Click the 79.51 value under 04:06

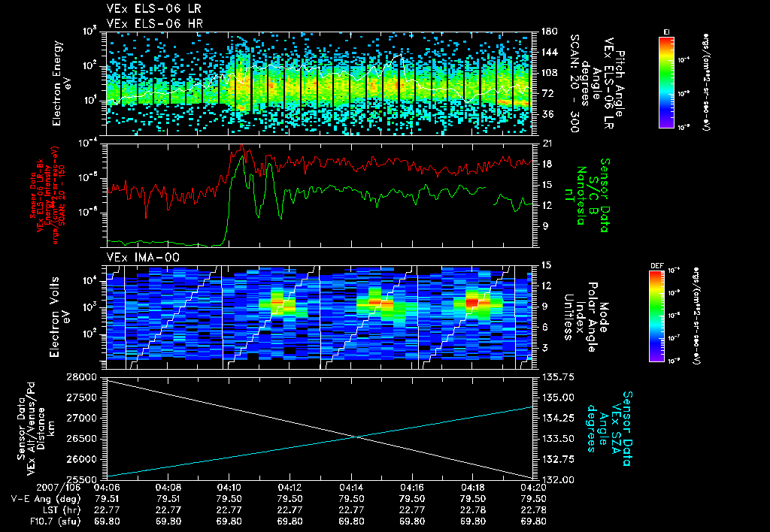107,499
